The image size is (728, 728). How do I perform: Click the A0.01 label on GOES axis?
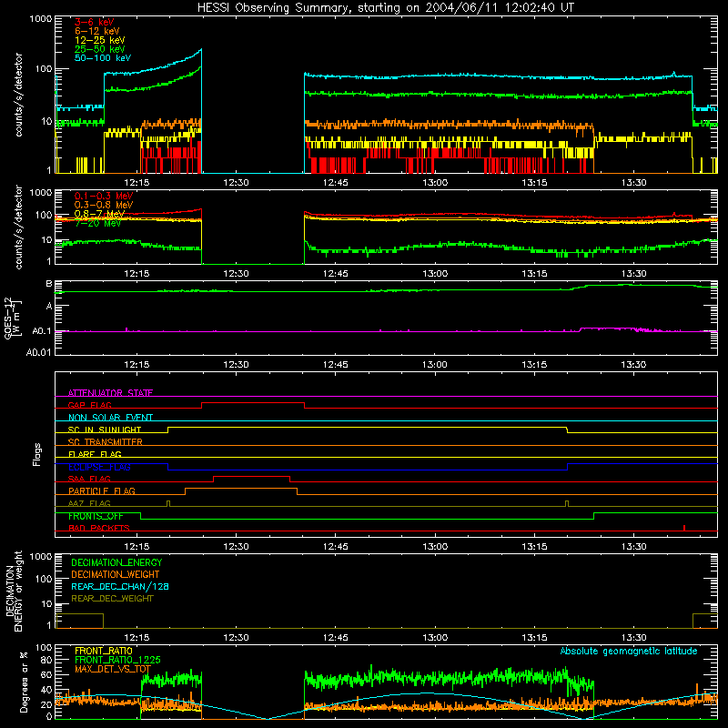click(x=39, y=352)
